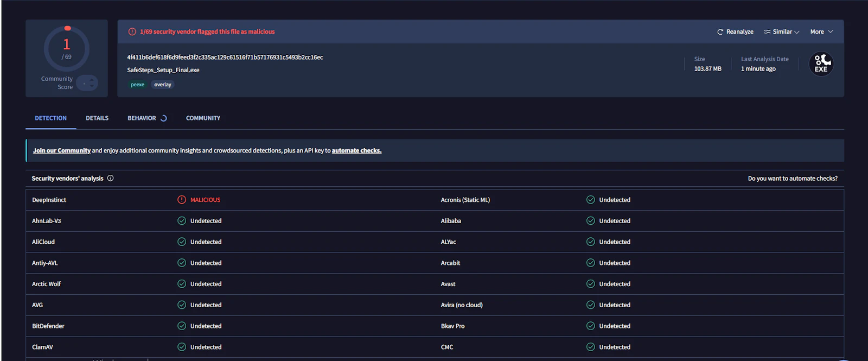Follow the Join our Community link
The height and width of the screenshot is (361, 868).
[62, 151]
